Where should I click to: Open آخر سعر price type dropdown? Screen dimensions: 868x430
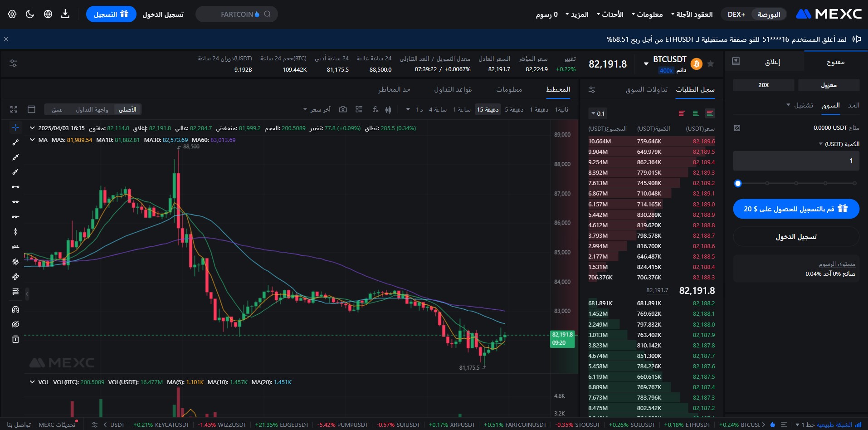coord(317,109)
